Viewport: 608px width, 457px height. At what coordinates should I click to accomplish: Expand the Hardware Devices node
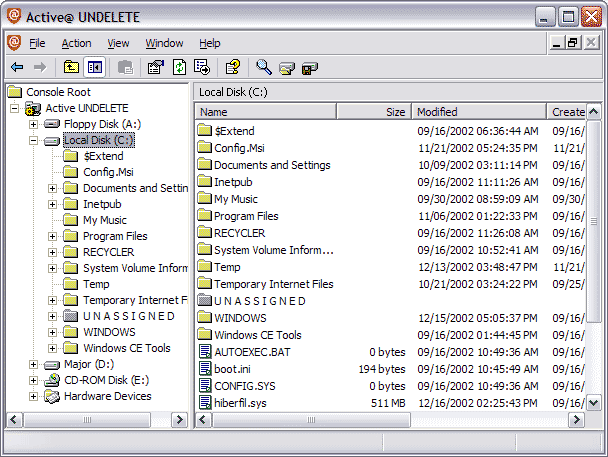coord(33,396)
